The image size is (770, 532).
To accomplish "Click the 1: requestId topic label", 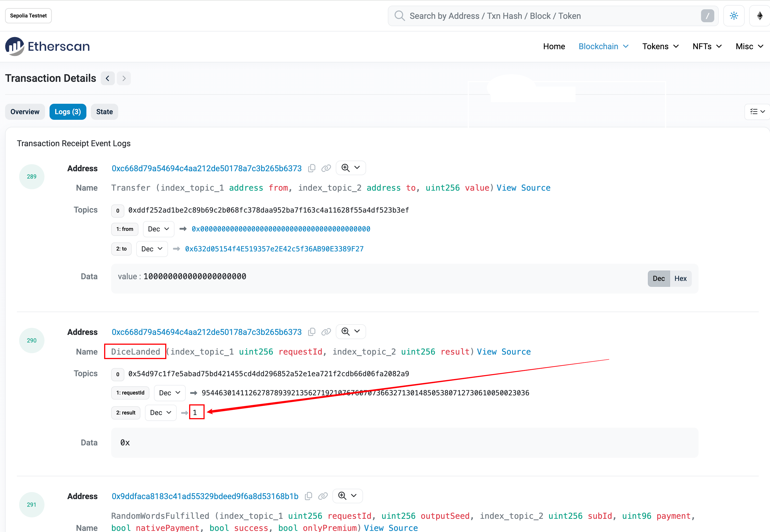I will [131, 393].
